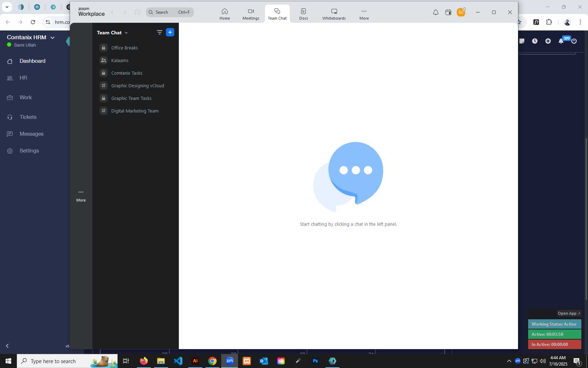The width and height of the screenshot is (588, 368).
Task: Click the HRM plus add icon
Action: click(x=548, y=41)
